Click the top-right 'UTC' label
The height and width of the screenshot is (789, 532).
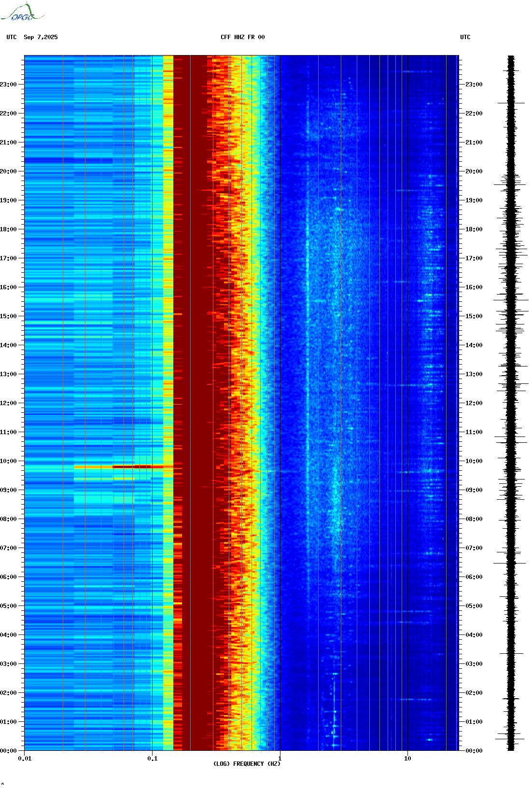(465, 37)
